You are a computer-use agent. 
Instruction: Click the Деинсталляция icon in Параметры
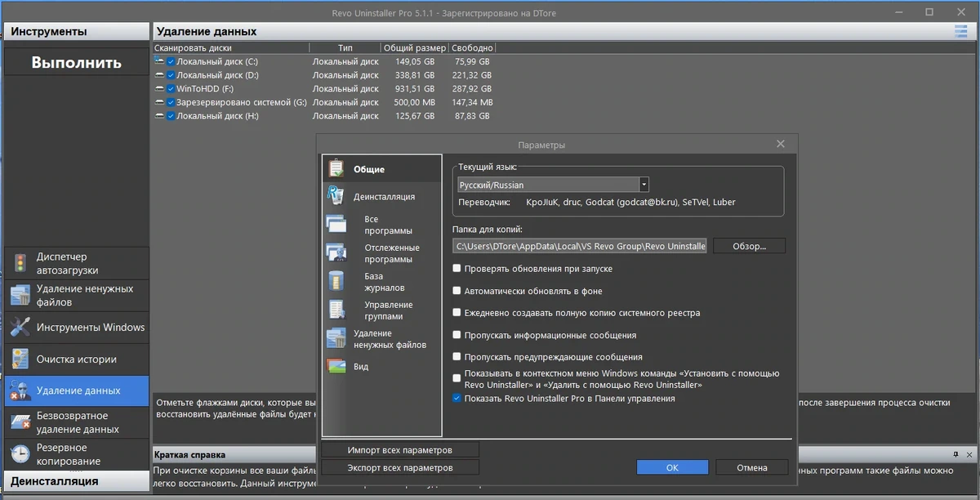(x=336, y=195)
